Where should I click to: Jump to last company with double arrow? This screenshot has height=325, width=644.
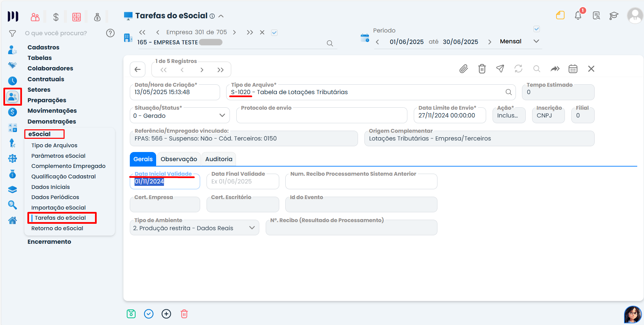click(250, 32)
